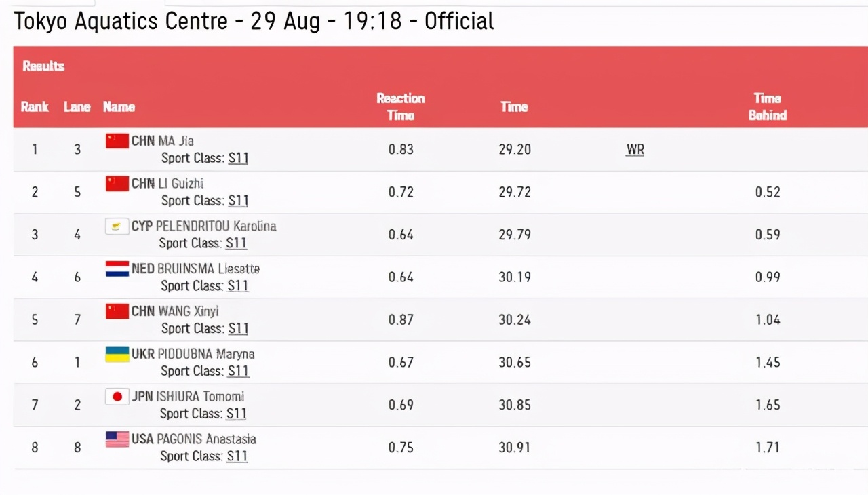
Task: Click the Reaction Time column header
Action: (401, 106)
